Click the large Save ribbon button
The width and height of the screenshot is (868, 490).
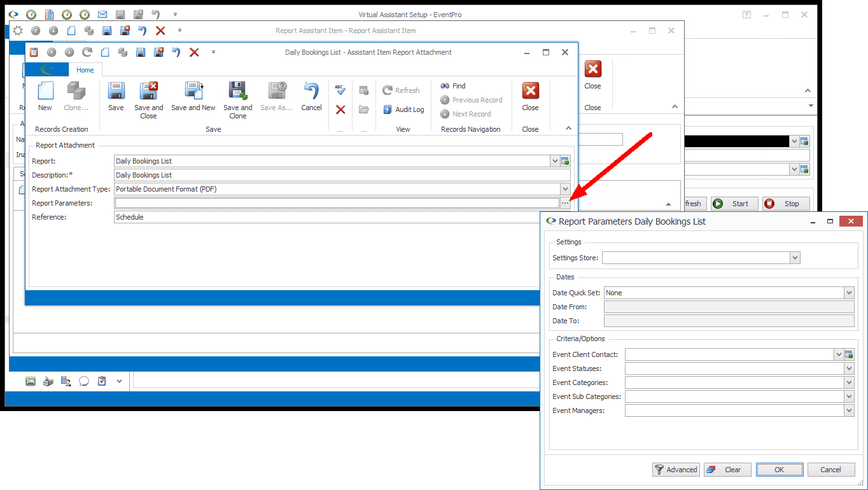(x=116, y=97)
